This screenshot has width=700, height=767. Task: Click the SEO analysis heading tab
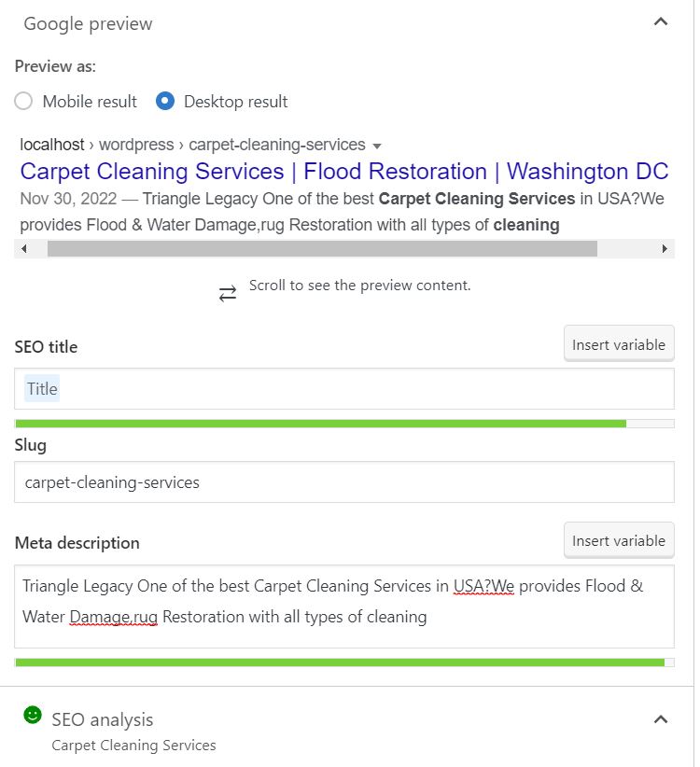[103, 719]
